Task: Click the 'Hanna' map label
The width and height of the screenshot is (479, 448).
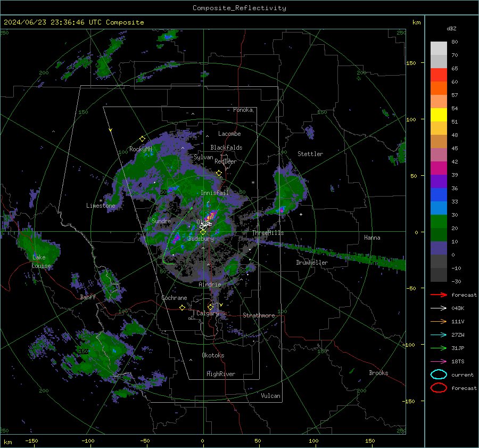Action: (x=372, y=238)
